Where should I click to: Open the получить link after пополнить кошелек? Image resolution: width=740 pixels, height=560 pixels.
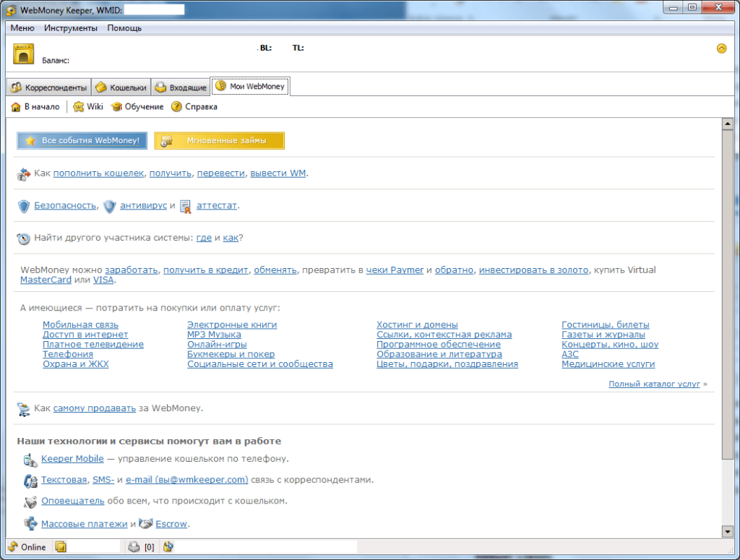(171, 173)
